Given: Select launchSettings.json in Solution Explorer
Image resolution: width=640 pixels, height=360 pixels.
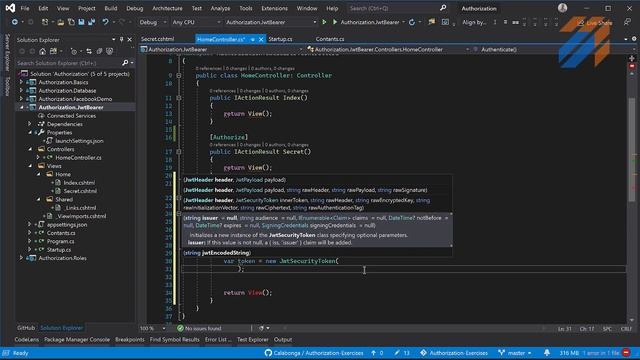Looking at the screenshot, I should (79, 141).
